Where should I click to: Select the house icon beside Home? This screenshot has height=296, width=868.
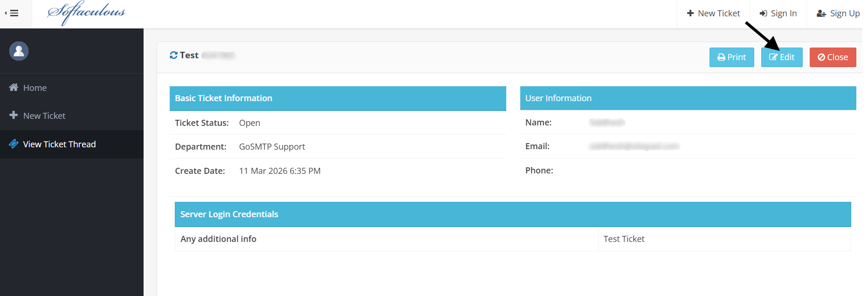tap(13, 87)
